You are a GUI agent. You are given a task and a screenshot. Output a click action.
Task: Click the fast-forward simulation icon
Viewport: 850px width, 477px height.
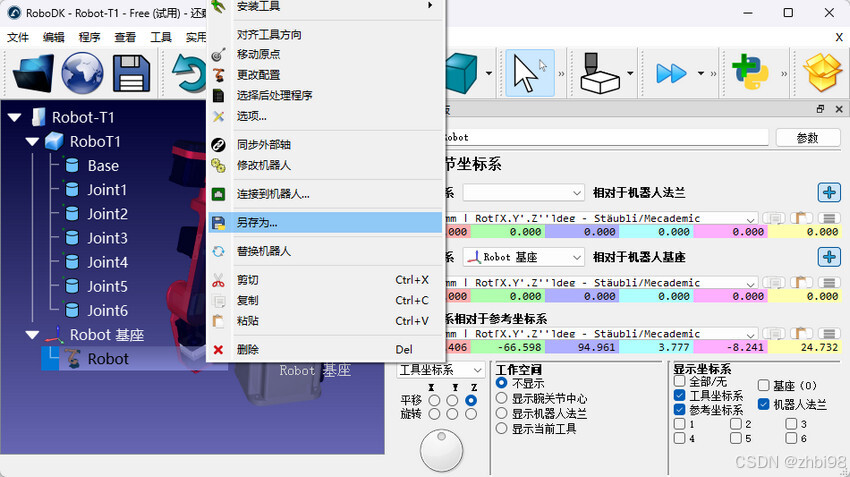click(x=671, y=73)
